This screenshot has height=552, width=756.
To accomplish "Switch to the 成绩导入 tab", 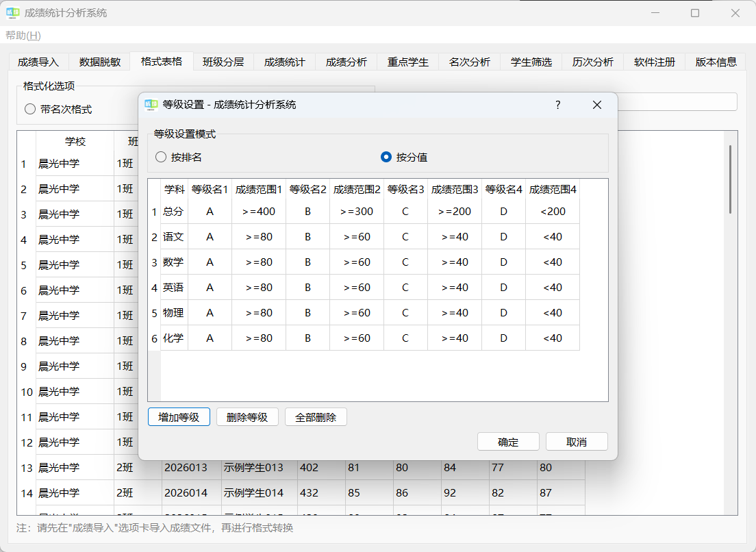I will coord(38,62).
